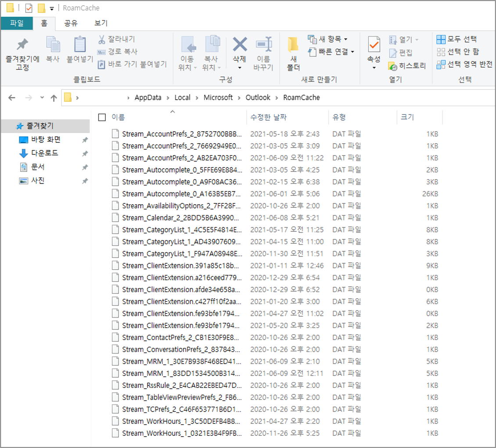
Task: Click Invert selection (선택 영역 반전)
Action: tap(464, 64)
